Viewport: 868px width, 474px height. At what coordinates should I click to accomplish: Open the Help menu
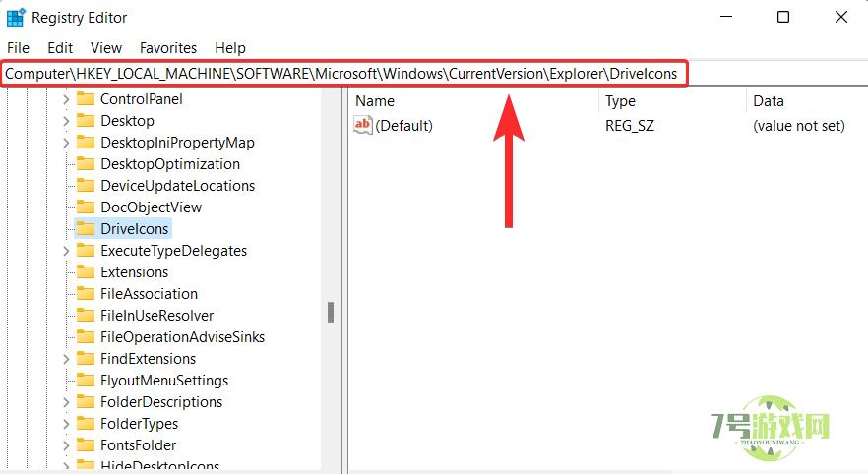[x=229, y=48]
